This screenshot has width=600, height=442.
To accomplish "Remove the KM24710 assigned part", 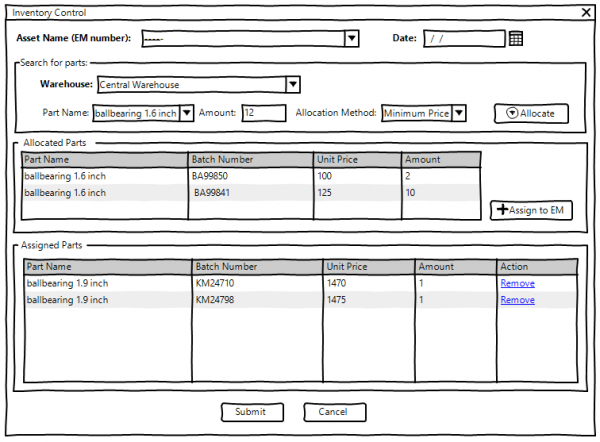I will (x=517, y=284).
